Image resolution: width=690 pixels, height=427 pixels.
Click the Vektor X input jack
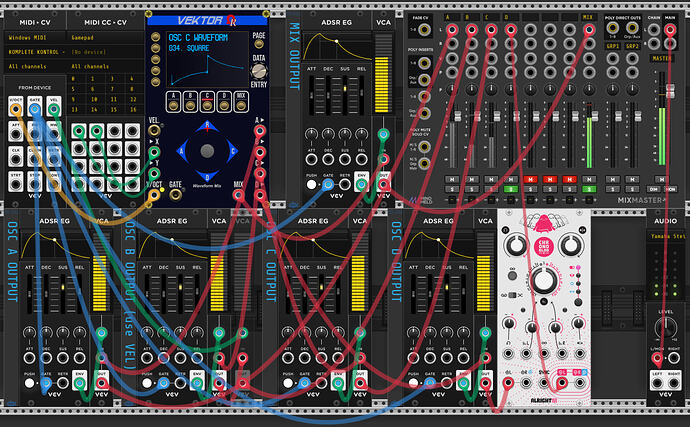click(x=154, y=152)
